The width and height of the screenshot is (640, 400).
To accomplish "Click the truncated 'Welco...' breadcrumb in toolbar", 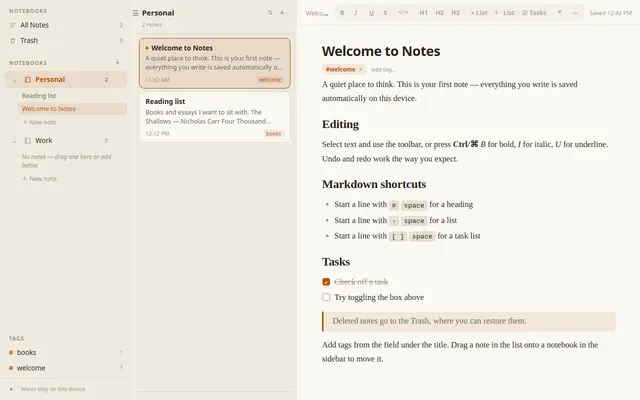I will pos(317,13).
